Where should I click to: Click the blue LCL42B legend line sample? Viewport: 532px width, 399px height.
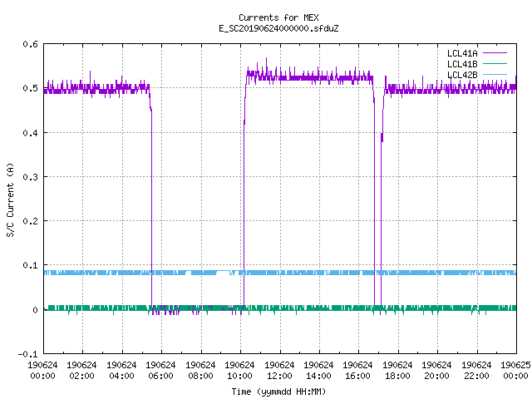click(x=495, y=74)
